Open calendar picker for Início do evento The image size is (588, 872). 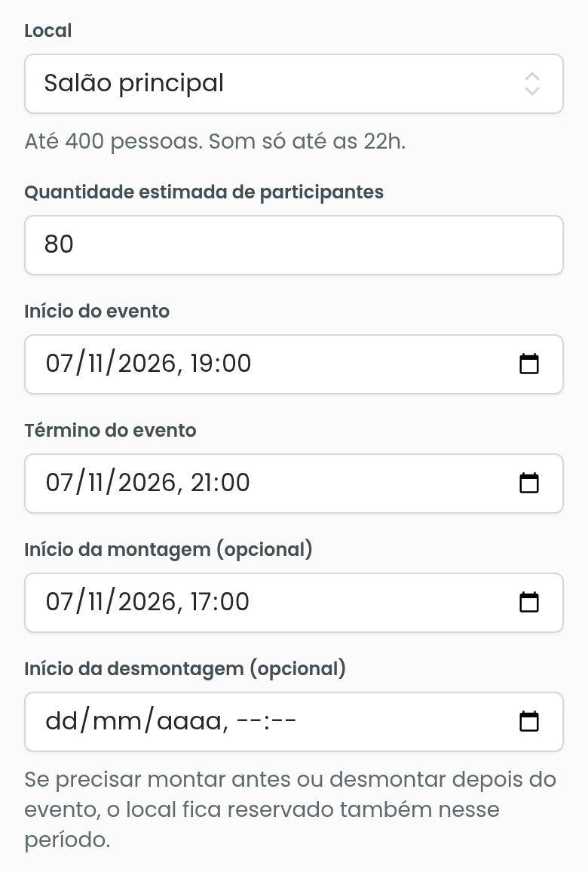(x=528, y=364)
